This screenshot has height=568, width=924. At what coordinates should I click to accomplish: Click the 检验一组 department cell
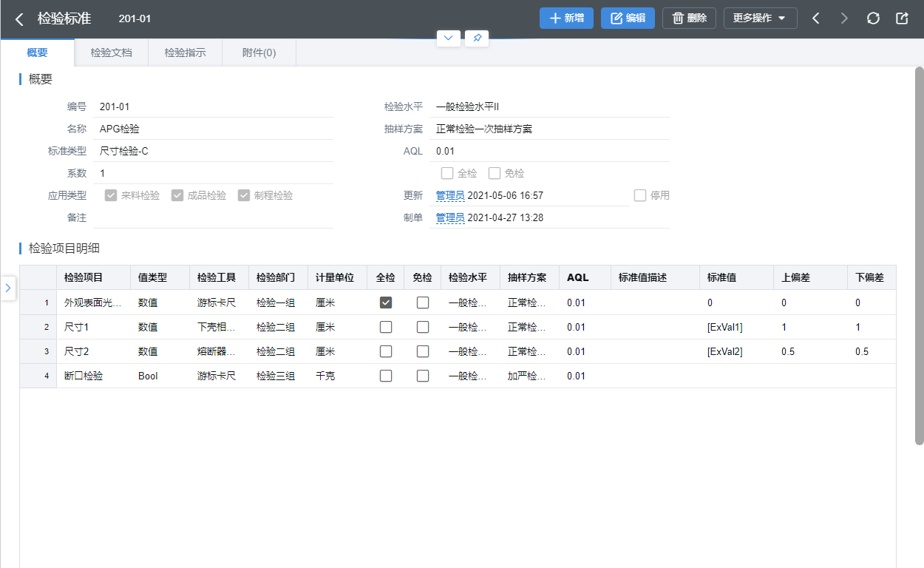pos(278,302)
